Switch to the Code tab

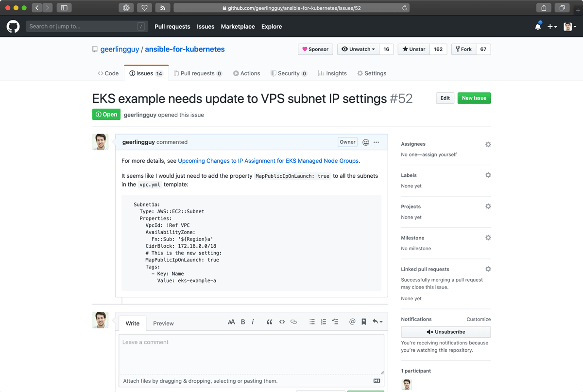[x=108, y=73]
